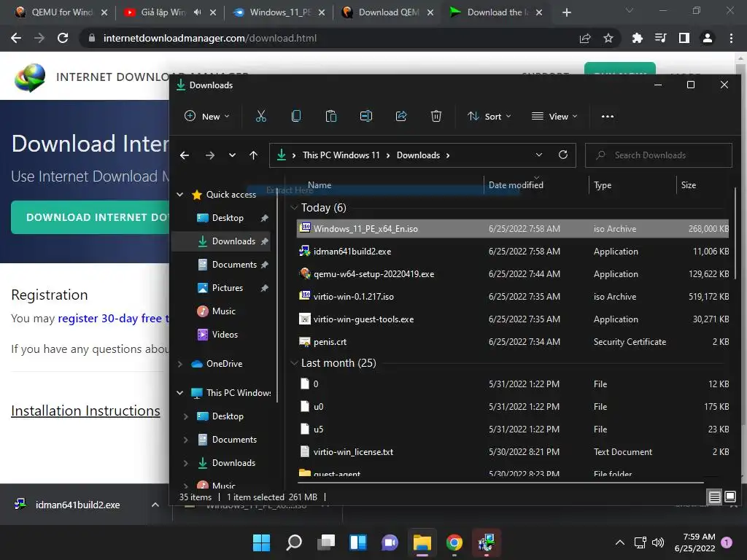
Task: Select virtio-win-0.1.217.iso file
Action: [513, 296]
